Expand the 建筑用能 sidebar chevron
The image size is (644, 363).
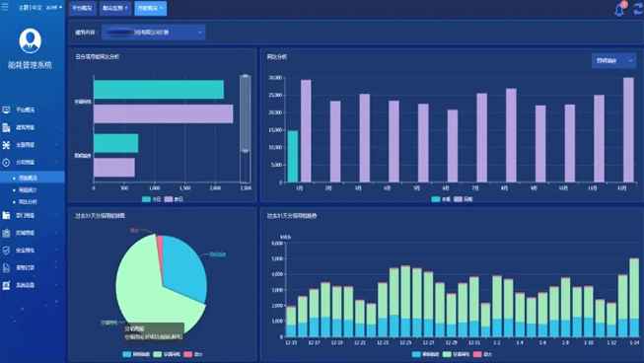[56, 127]
